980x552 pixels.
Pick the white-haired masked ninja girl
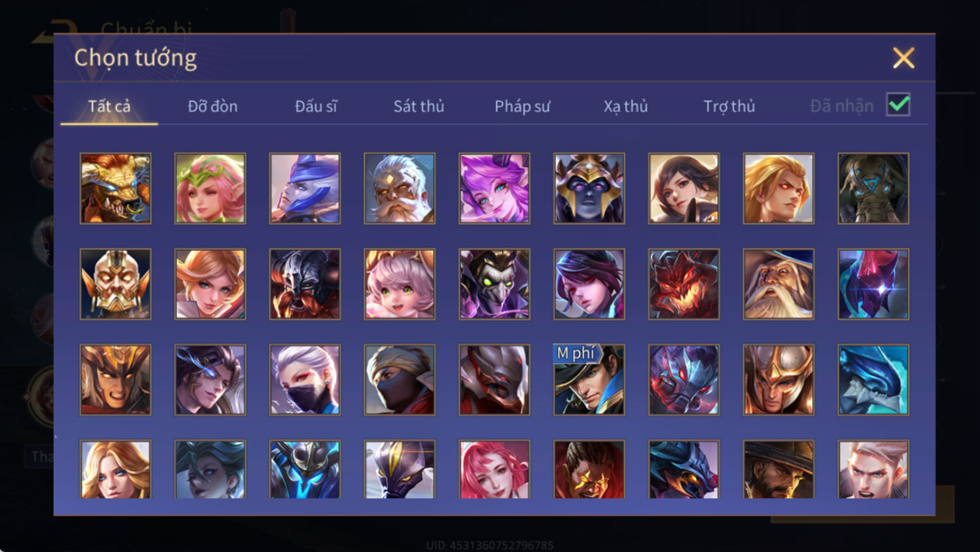click(x=305, y=380)
